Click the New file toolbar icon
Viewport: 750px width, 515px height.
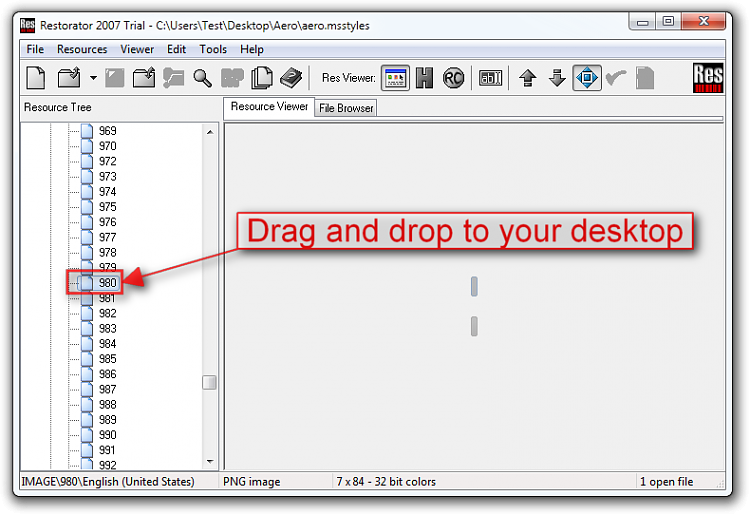(x=36, y=78)
